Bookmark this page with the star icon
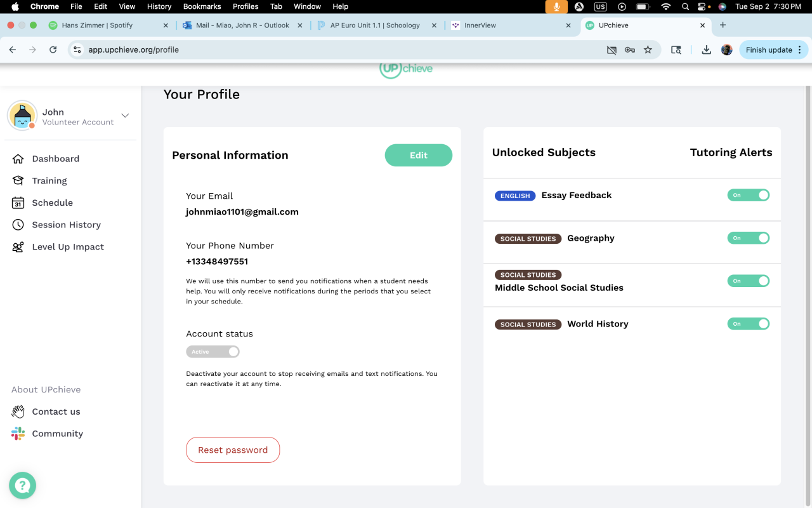Screen dimensions: 812x508 pos(648,50)
